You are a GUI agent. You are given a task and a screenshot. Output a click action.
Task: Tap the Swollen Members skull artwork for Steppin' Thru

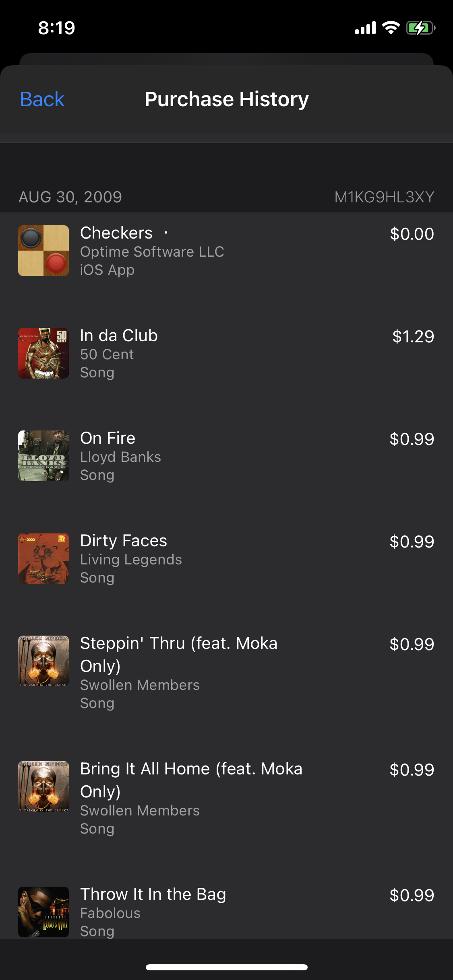click(x=43, y=661)
